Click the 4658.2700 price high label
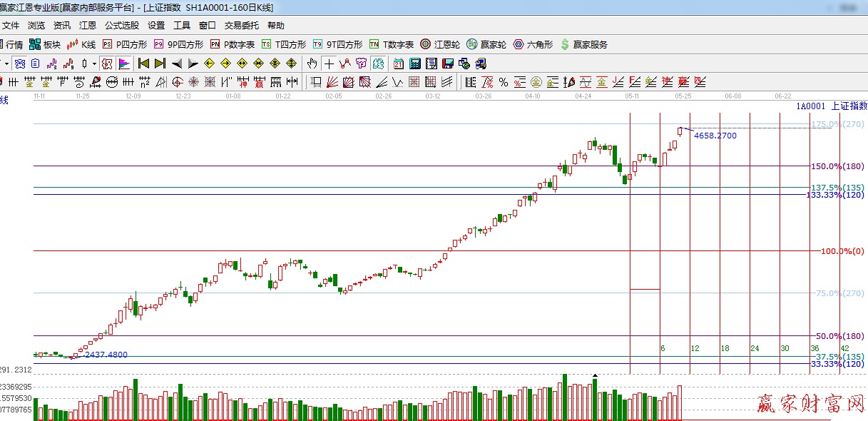Viewport: 868px width, 421px height. 715,136
